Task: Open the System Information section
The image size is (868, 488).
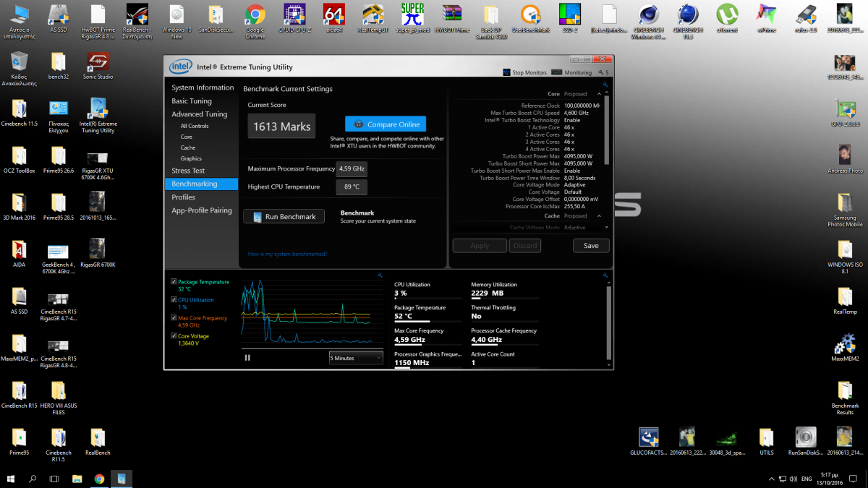Action: click(203, 87)
